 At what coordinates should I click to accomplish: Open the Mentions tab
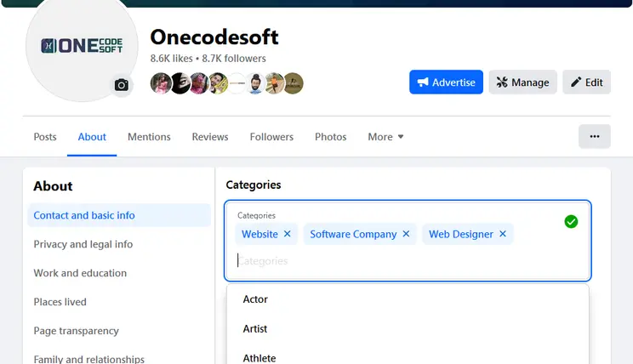pos(149,137)
